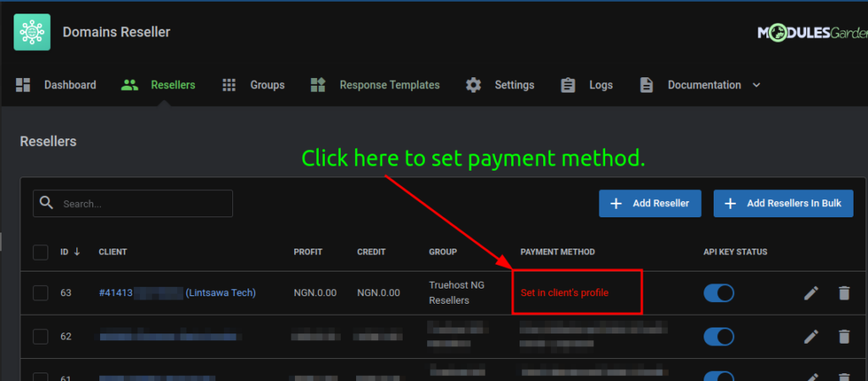This screenshot has height=381, width=868.
Task: Delete reseller 62 with the trash icon
Action: point(843,336)
